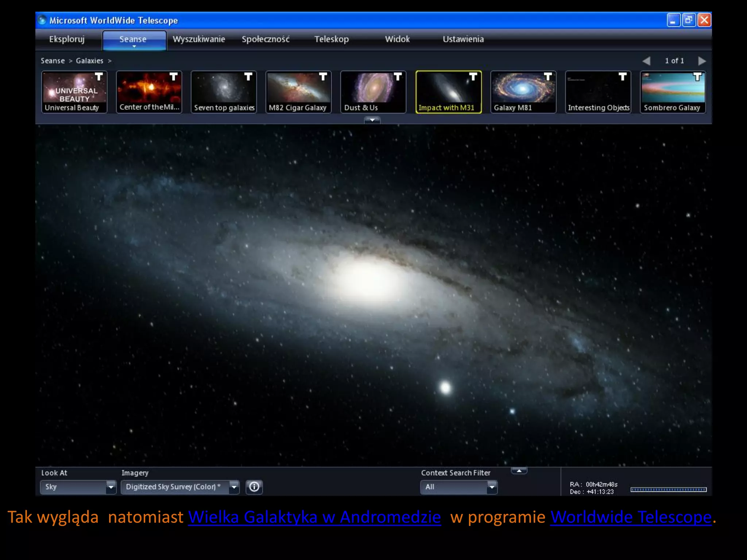Click the imagery info button
Viewport: 747px width, 560px height.
pos(254,487)
